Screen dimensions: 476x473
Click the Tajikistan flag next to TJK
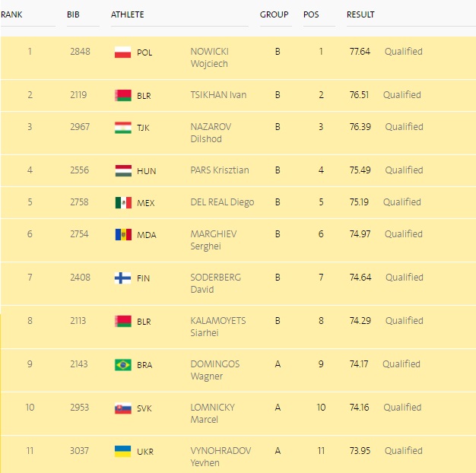(123, 128)
